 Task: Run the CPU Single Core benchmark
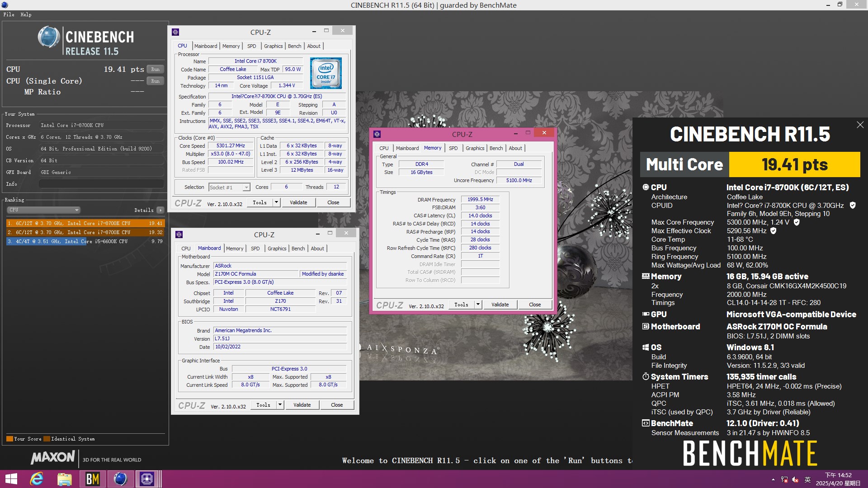click(x=155, y=81)
